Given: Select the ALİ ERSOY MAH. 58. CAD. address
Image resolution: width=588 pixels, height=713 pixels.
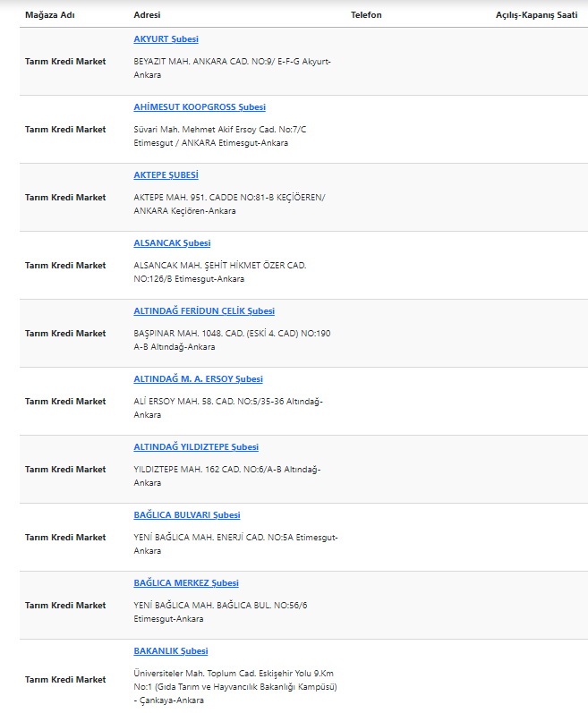Looking at the screenshot, I should coord(228,408).
